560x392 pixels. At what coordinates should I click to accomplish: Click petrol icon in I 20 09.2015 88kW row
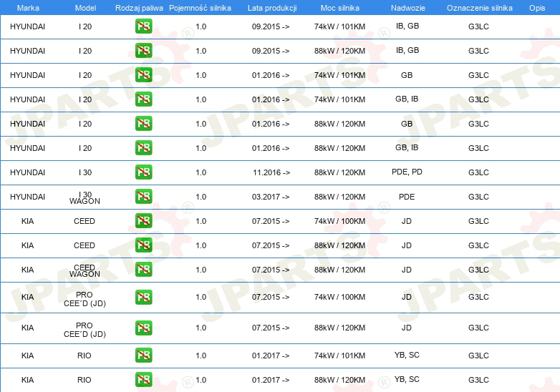coord(143,51)
